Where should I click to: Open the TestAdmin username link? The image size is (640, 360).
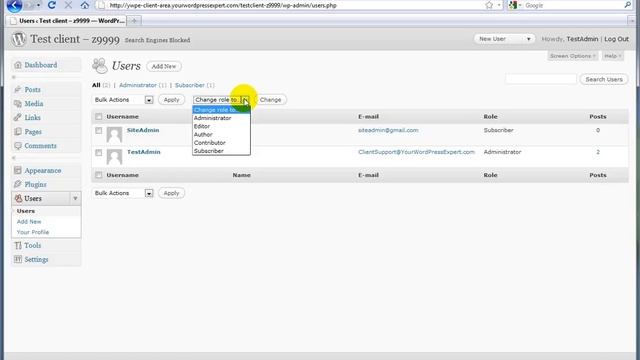(x=144, y=152)
